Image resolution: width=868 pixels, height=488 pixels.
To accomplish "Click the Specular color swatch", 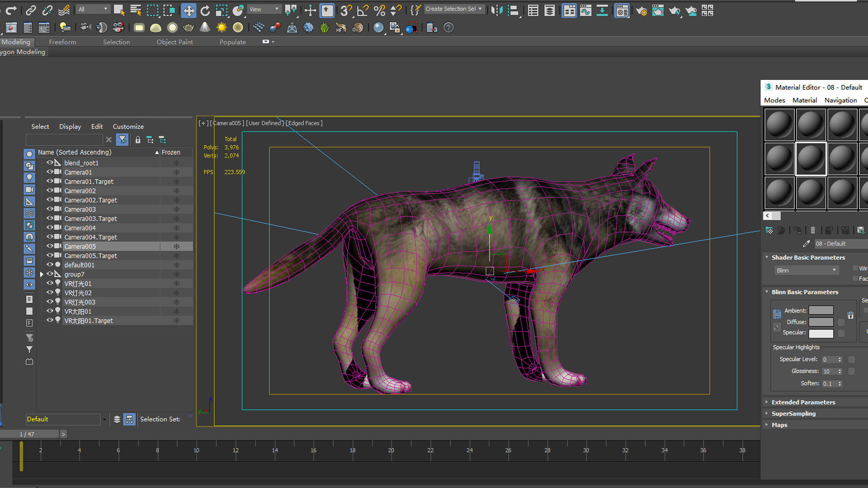I will coord(821,333).
